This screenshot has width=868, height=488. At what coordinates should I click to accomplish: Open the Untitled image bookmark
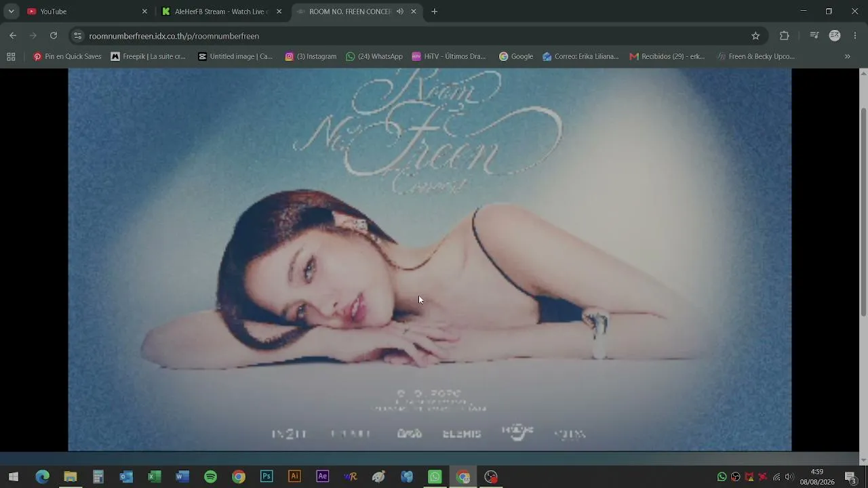(235, 57)
